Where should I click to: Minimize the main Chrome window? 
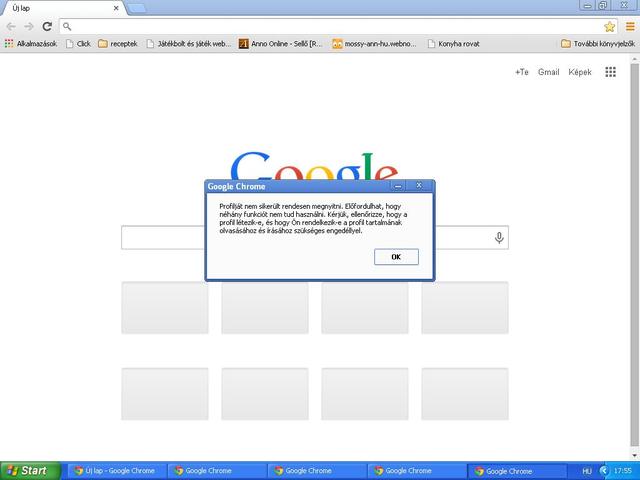coord(587,5)
